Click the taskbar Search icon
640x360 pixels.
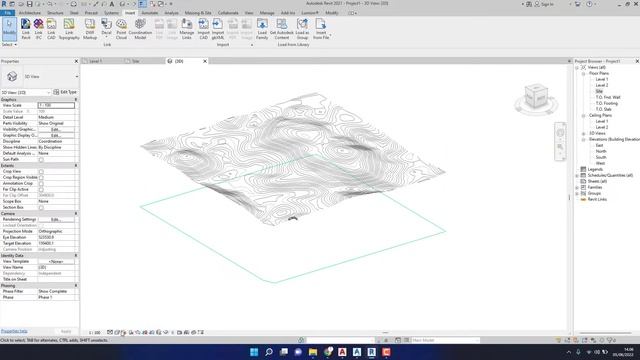pyautogui.click(x=269, y=352)
